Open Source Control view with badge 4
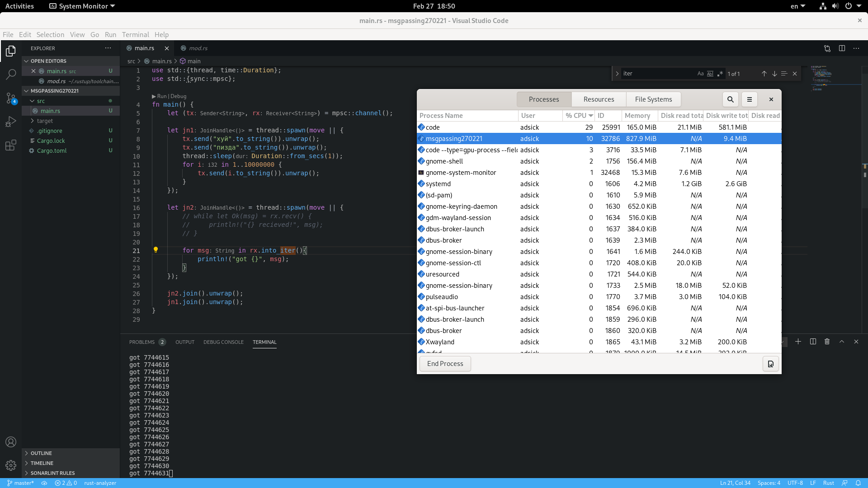Screen dimensions: 868x488 point(11,98)
